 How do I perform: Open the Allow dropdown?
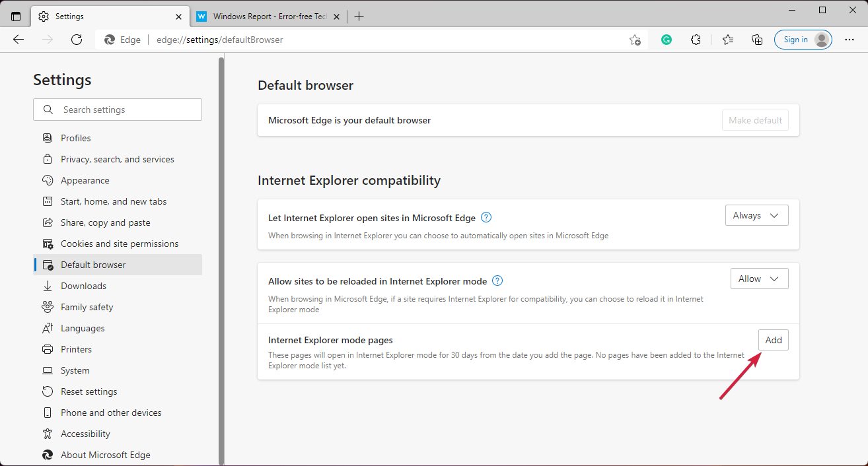tap(759, 278)
